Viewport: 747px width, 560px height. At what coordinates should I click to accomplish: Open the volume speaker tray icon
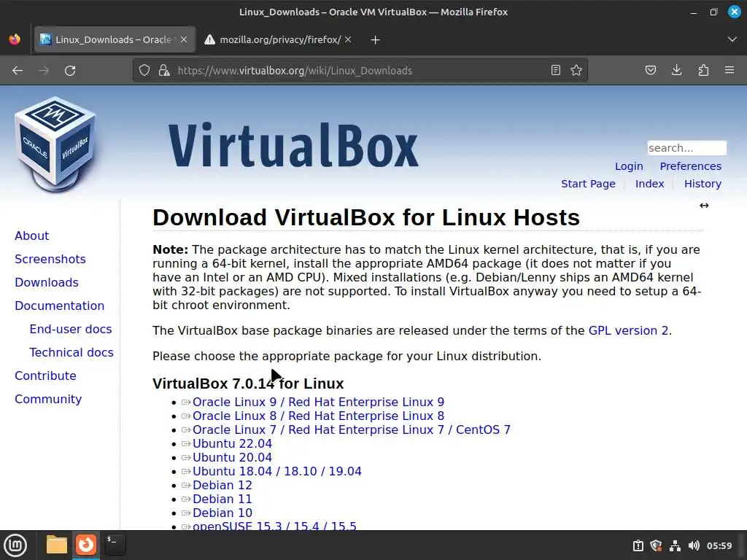coord(694,545)
